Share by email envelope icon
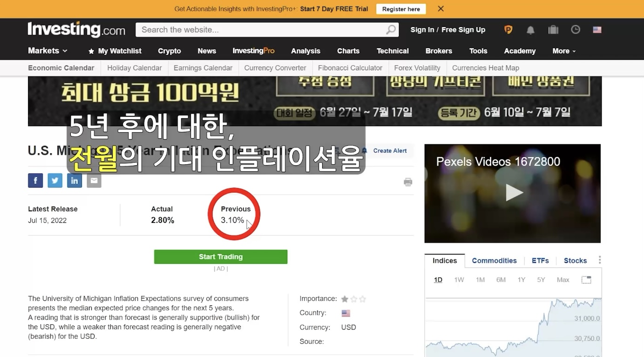 tap(94, 181)
